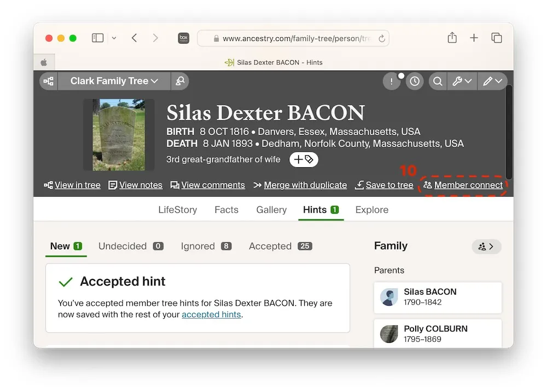Switch to the Facts tab
The image size is (547, 392).
click(226, 210)
